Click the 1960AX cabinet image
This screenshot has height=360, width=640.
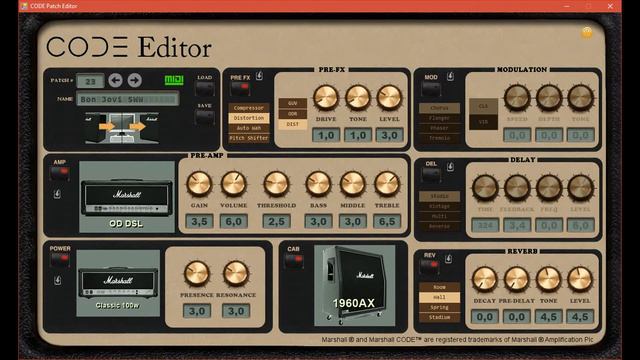pyautogui.click(x=355, y=285)
